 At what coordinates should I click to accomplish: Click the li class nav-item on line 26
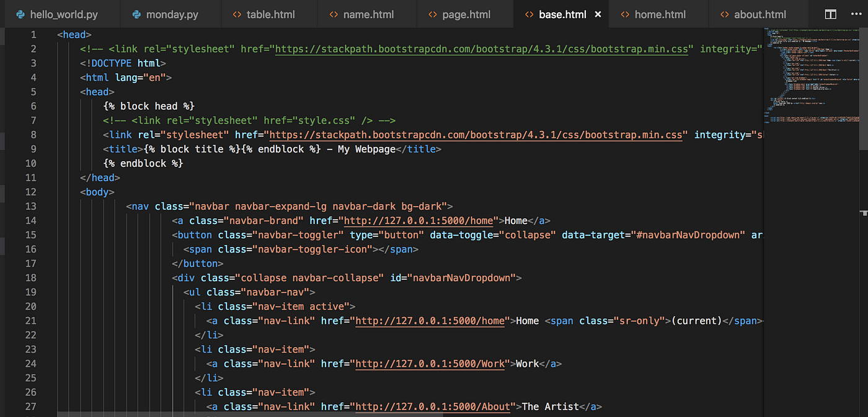(x=255, y=392)
